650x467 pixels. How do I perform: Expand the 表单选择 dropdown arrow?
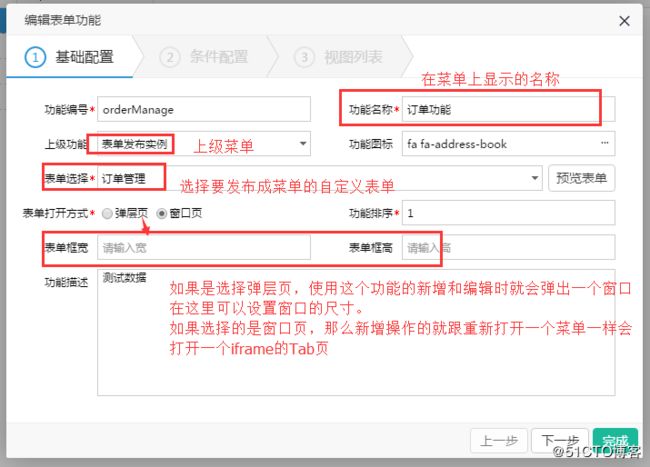click(x=535, y=178)
